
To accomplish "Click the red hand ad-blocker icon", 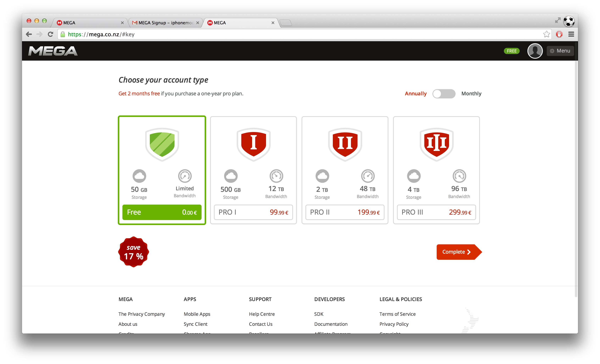I will click(559, 34).
